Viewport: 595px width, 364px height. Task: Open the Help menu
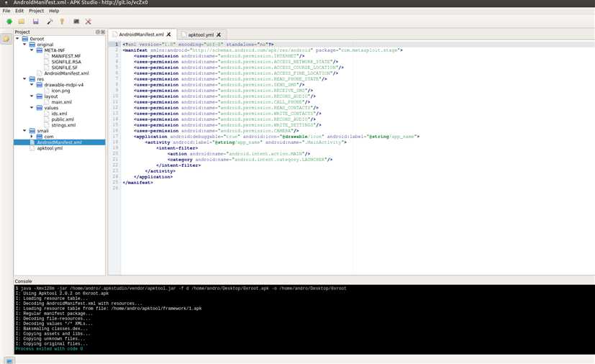coord(54,11)
